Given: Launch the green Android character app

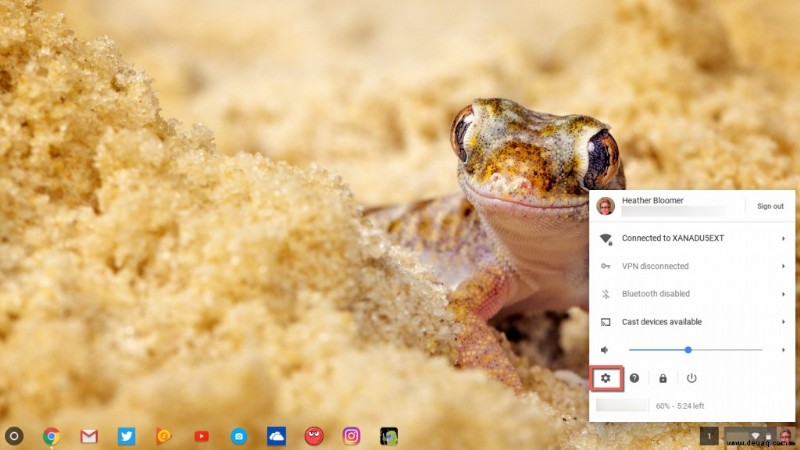Looking at the screenshot, I should click(x=389, y=436).
